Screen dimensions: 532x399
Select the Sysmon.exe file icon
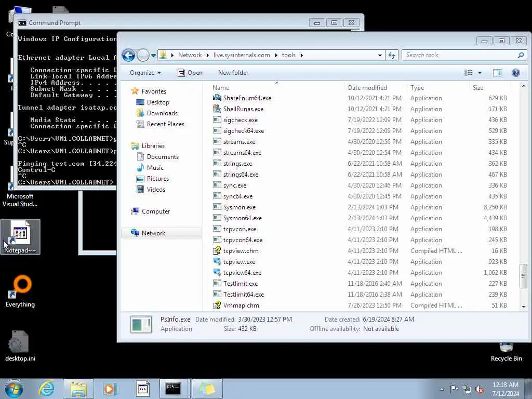(x=217, y=207)
